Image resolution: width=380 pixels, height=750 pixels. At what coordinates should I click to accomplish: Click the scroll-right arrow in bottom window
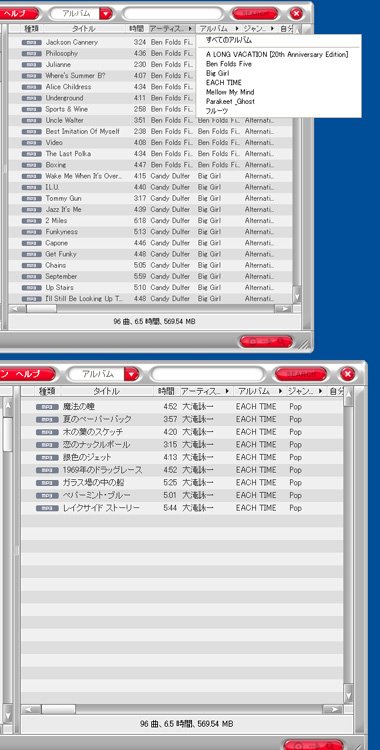(333, 709)
